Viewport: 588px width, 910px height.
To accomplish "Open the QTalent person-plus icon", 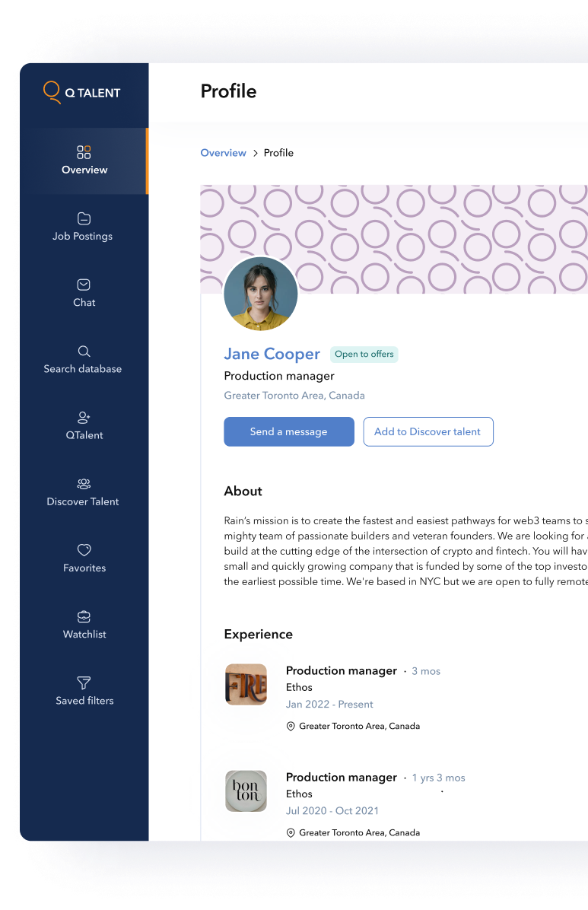I will 84,418.
